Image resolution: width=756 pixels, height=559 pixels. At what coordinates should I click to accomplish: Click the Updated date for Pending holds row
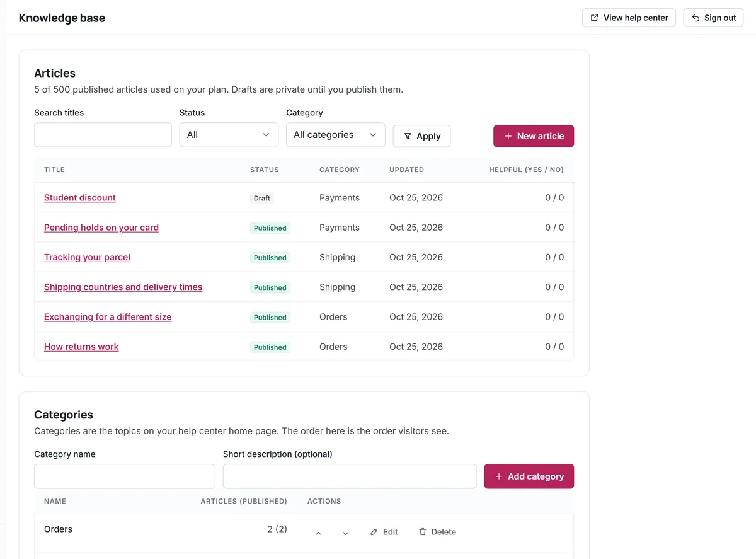click(416, 228)
